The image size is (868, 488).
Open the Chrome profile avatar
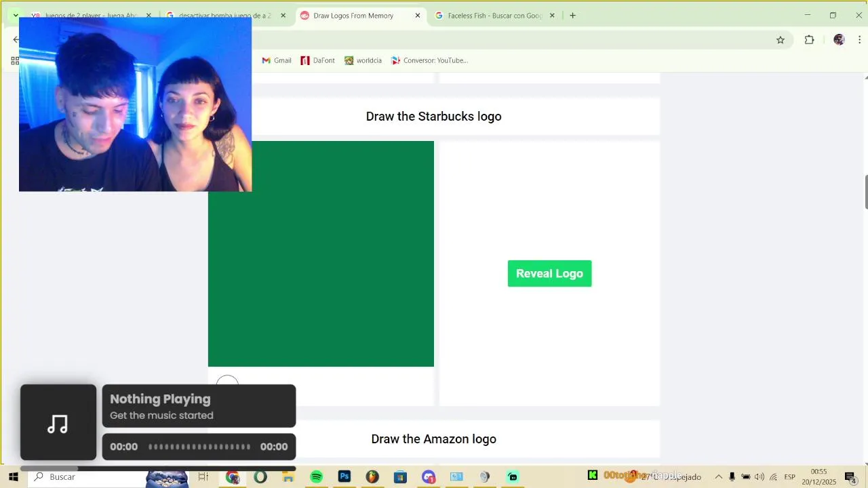point(839,40)
